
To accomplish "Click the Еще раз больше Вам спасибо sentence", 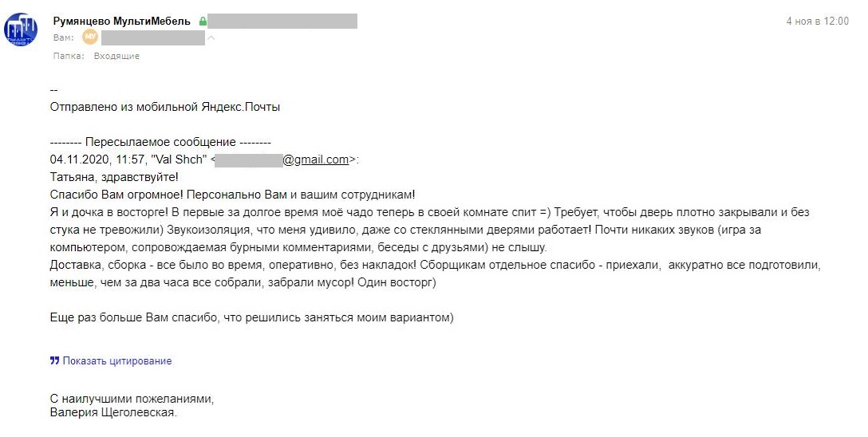I will [251, 318].
